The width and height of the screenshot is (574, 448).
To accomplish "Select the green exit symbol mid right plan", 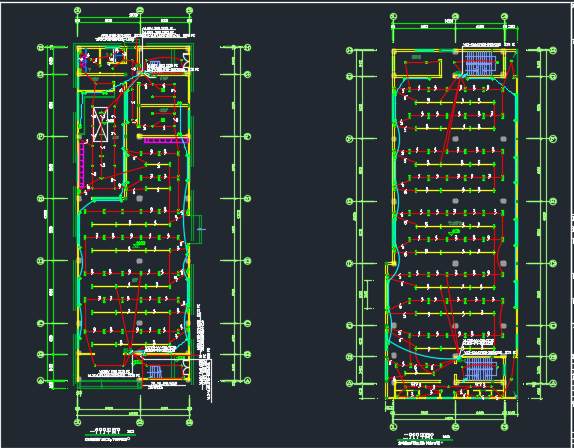I will pyautogui.click(x=454, y=232).
